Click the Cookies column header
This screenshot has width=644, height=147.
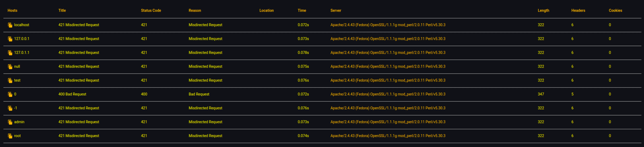point(615,10)
